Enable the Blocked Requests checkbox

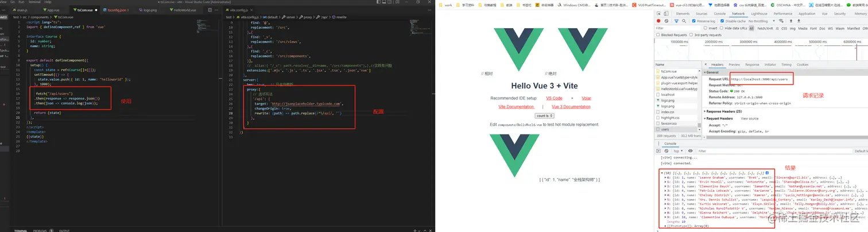click(658, 35)
